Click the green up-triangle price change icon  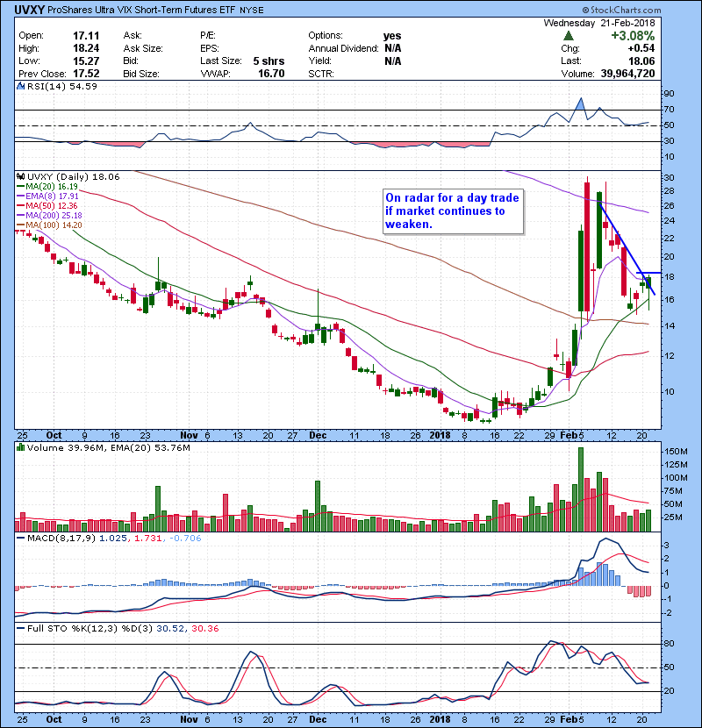(x=569, y=36)
